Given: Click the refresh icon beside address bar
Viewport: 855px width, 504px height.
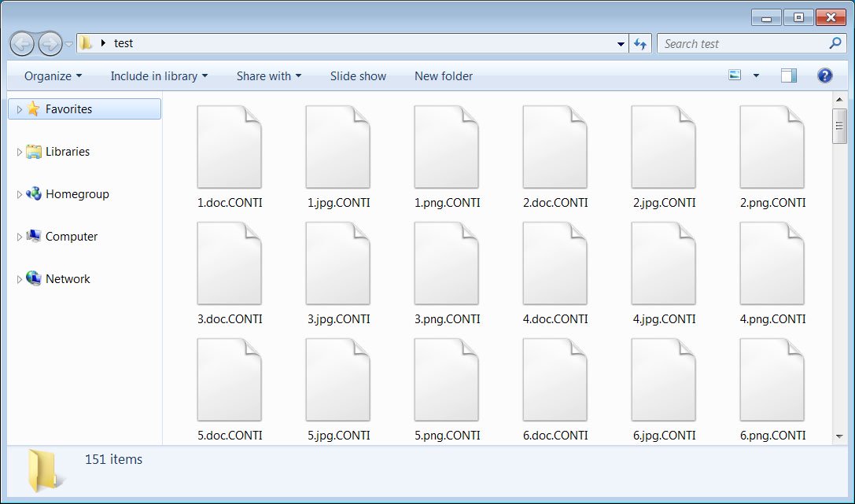Looking at the screenshot, I should [640, 44].
